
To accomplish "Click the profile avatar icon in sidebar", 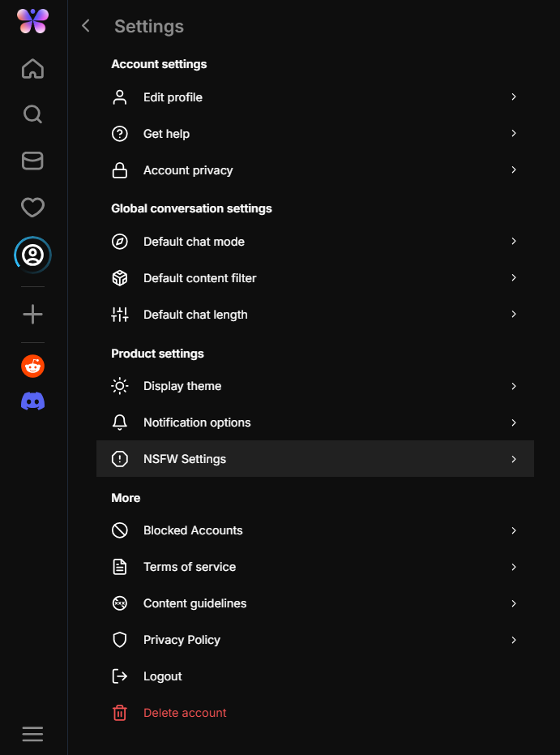I will (32, 255).
